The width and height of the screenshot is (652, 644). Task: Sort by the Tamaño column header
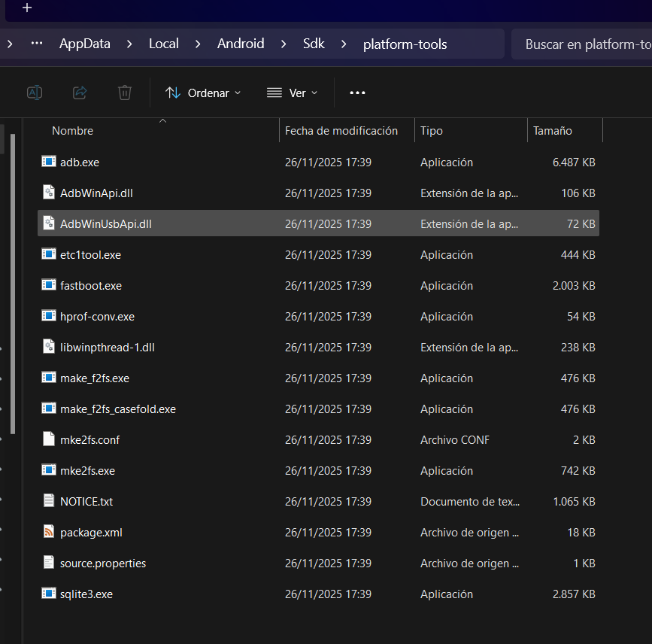point(553,131)
